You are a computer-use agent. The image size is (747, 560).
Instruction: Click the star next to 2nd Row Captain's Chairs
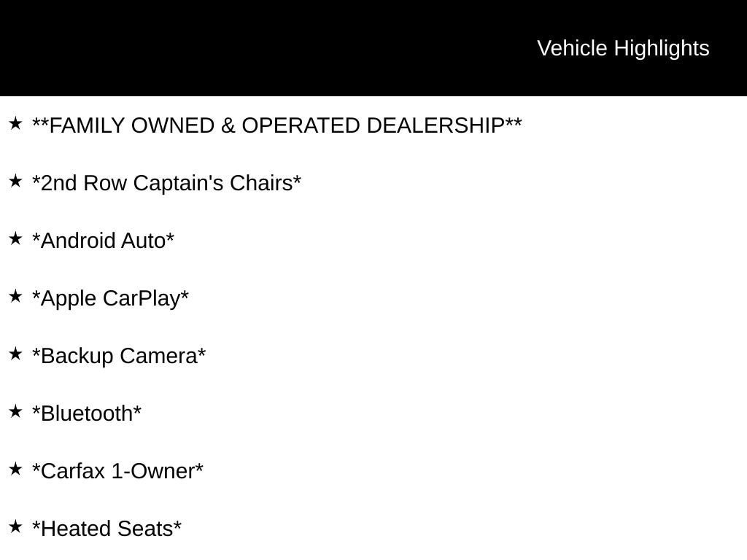pos(15,182)
